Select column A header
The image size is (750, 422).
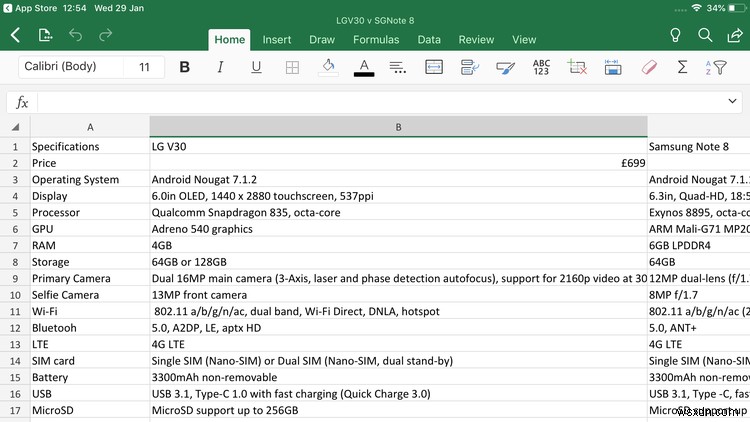[90, 127]
